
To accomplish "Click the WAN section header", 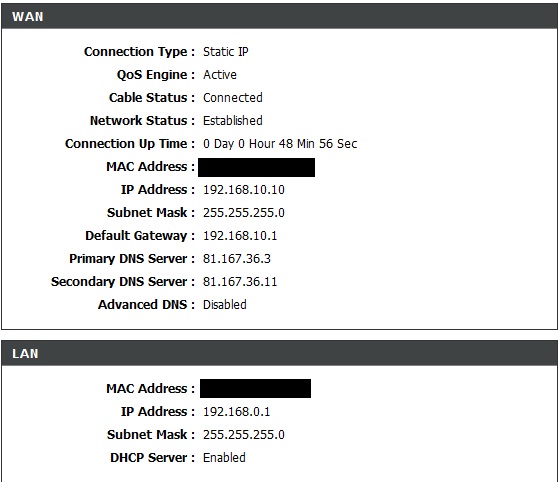I will coord(280,16).
